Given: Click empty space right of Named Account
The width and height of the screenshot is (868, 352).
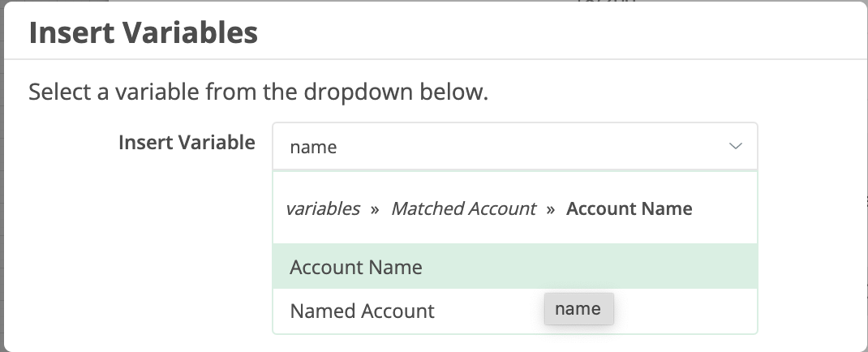Looking at the screenshot, I should [x=690, y=311].
